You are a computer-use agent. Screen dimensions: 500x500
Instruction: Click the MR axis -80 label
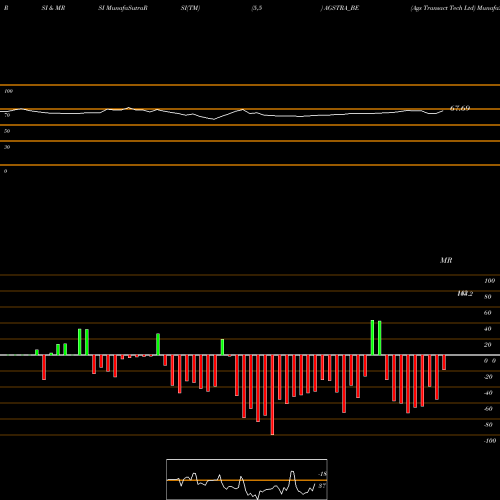(x=488, y=425)
